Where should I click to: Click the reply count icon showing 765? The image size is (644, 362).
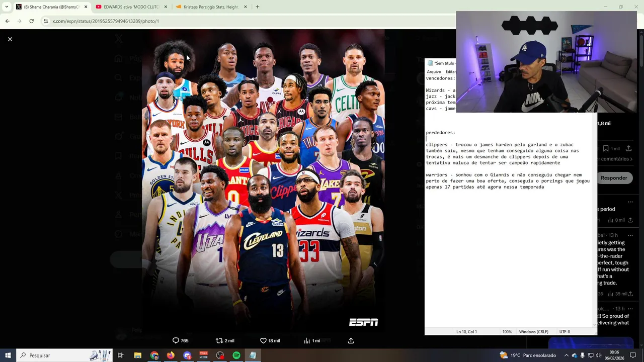click(176, 340)
